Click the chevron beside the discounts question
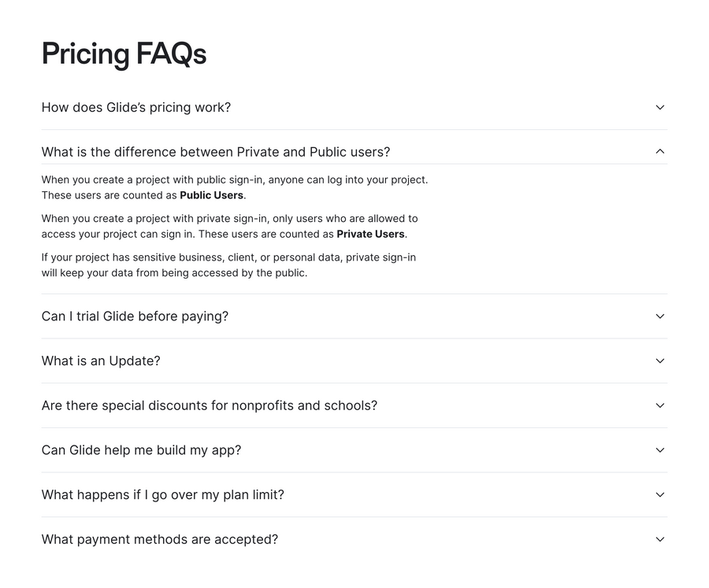 (x=660, y=405)
